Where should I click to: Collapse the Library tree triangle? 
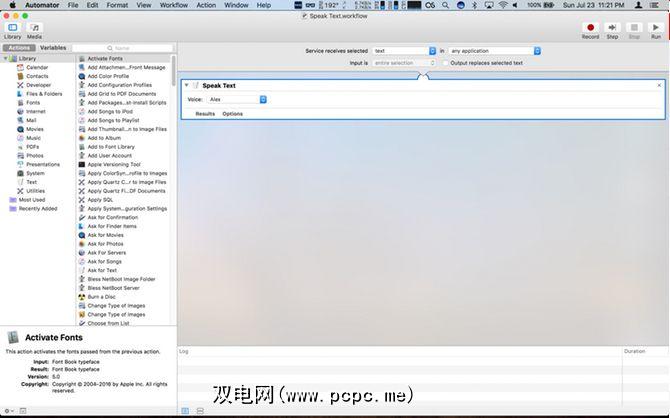[x=6, y=58]
